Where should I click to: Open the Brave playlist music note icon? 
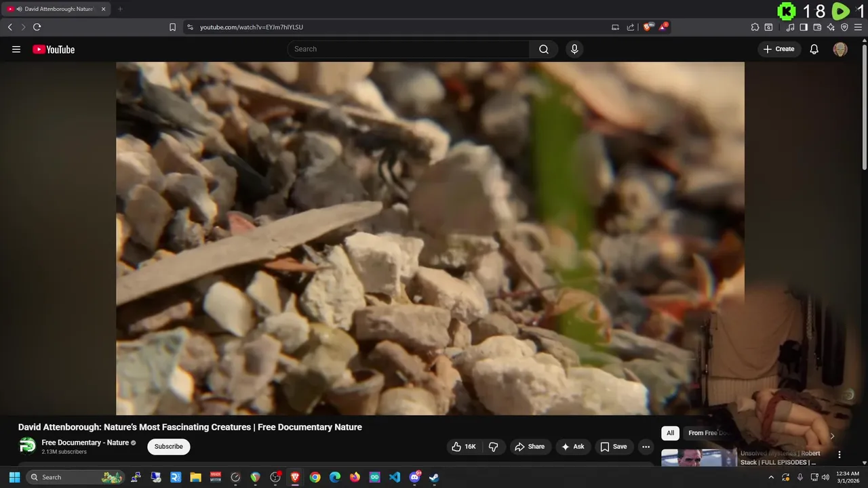pyautogui.click(x=790, y=27)
